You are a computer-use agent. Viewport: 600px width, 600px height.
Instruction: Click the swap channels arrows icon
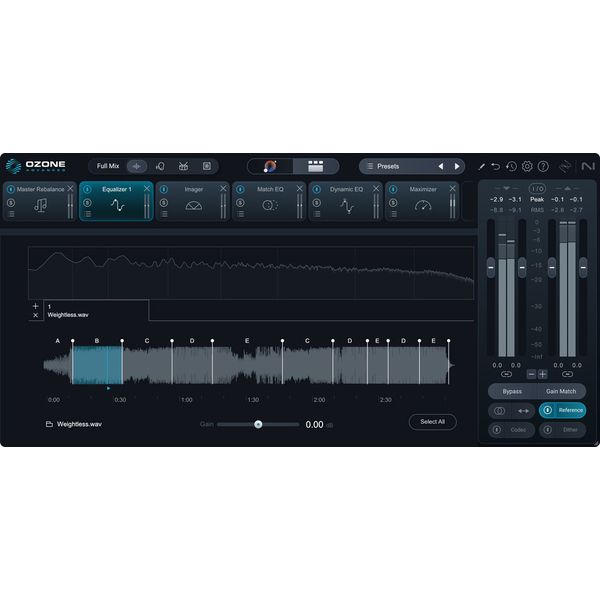pos(523,411)
